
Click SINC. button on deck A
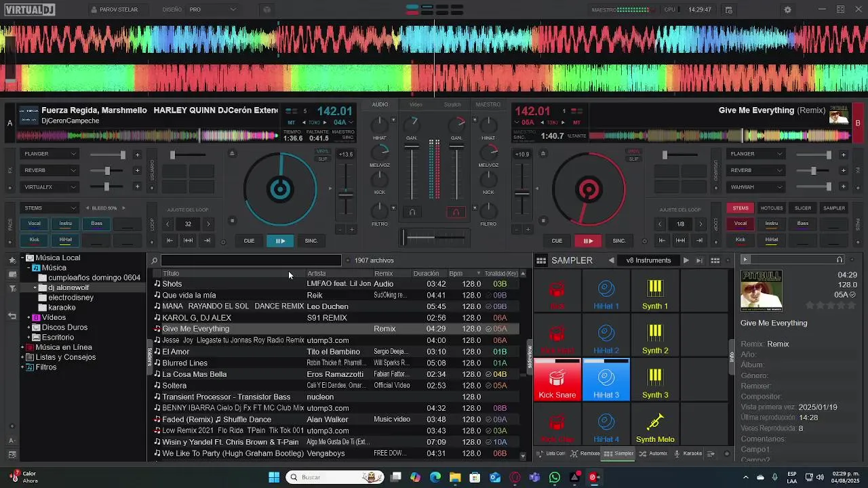tap(311, 241)
